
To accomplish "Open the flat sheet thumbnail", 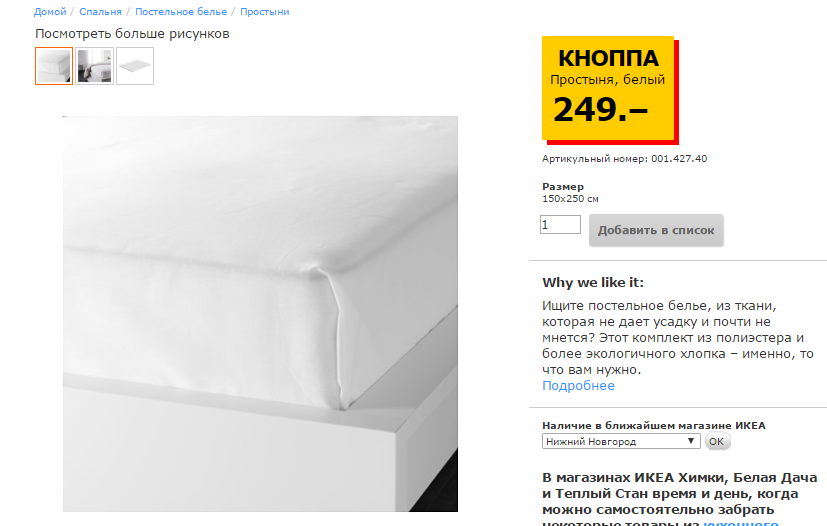I will coord(135,66).
